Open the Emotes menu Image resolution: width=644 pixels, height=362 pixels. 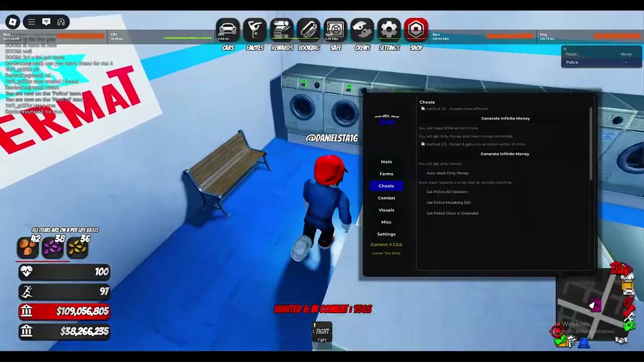click(x=255, y=30)
